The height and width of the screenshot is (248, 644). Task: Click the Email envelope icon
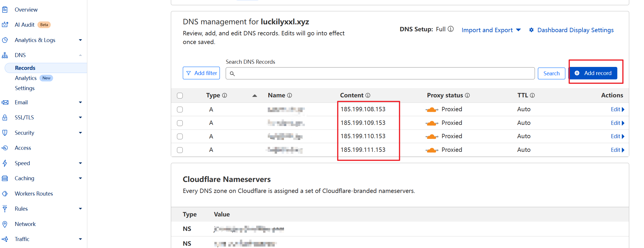(x=5, y=102)
